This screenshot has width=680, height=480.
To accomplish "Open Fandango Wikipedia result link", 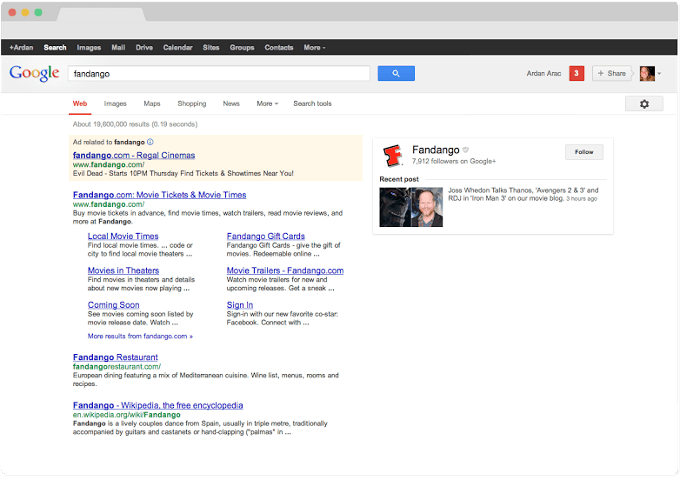I will pyautogui.click(x=158, y=405).
